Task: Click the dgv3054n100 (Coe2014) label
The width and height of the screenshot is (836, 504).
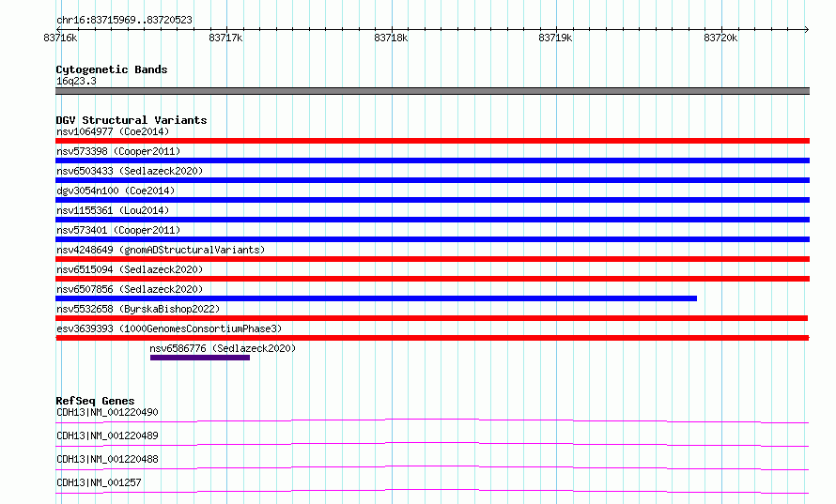Action: click(116, 191)
